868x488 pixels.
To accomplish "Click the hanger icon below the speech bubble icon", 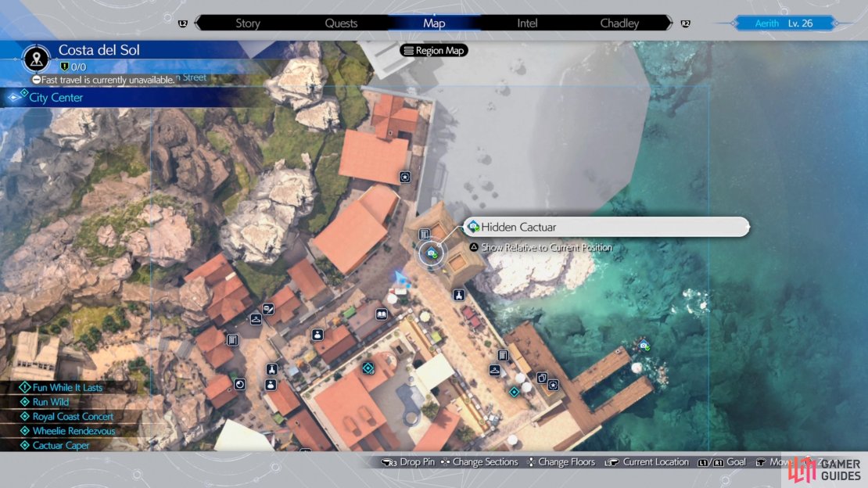I will click(x=256, y=319).
